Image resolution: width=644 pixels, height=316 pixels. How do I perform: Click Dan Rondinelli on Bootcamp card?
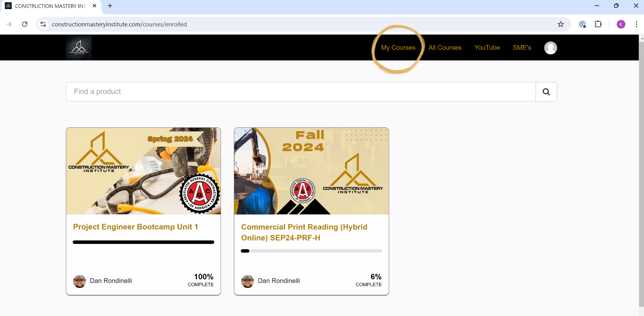click(x=111, y=281)
